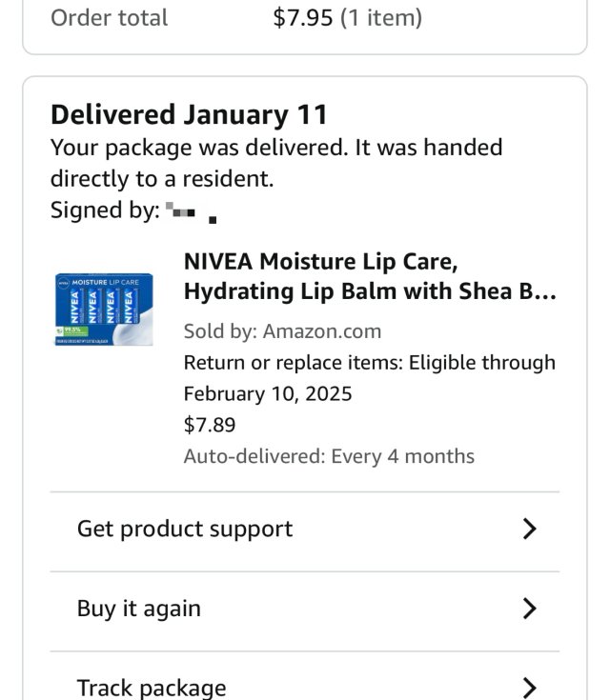Click the Sold by: Amazon.com text
The height and width of the screenshot is (700, 610).
point(282,331)
